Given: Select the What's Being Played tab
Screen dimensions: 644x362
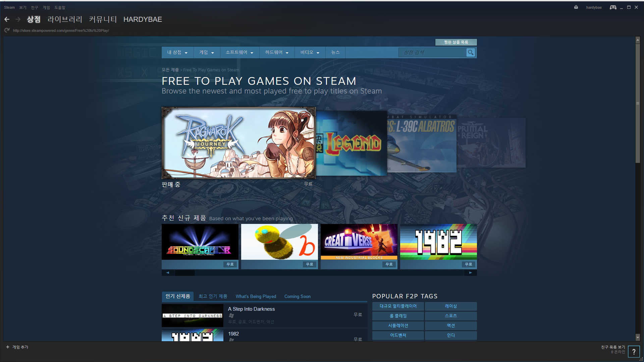Looking at the screenshot, I should coord(256,297).
